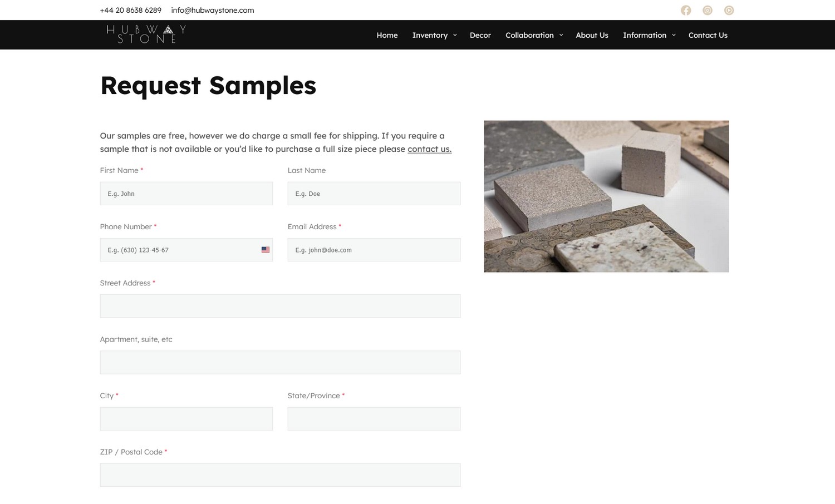Image resolution: width=835 pixels, height=504 pixels.
Task: Focus the Street Address input field
Action: (x=280, y=306)
